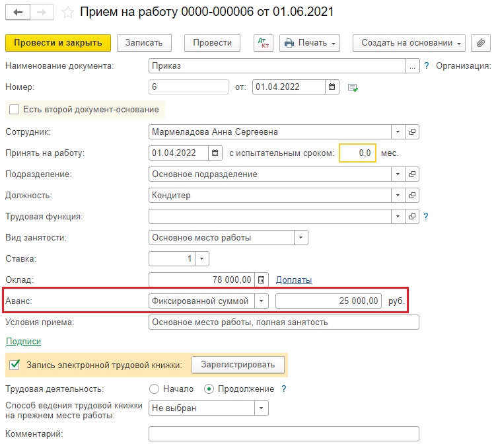Select the Продолжение radio option

tap(209, 389)
